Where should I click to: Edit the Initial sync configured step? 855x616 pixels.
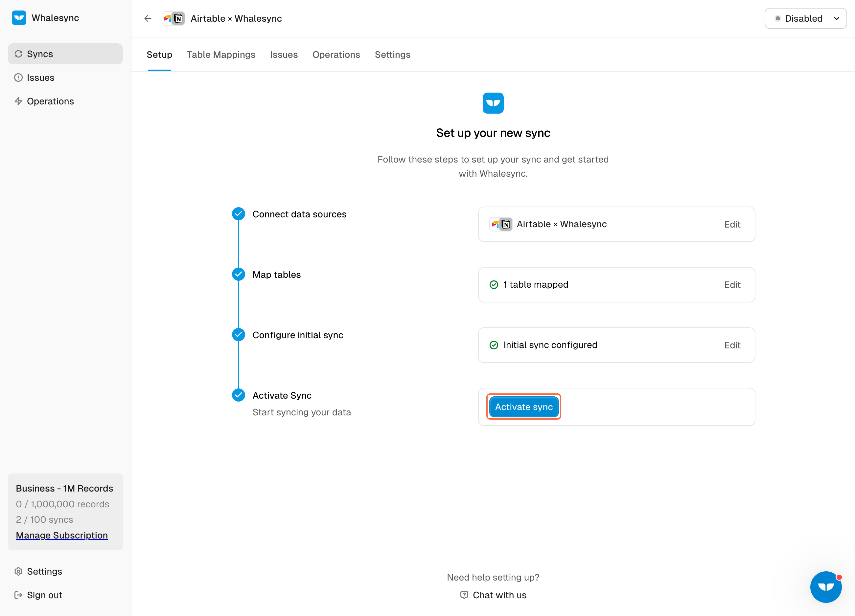tap(732, 345)
